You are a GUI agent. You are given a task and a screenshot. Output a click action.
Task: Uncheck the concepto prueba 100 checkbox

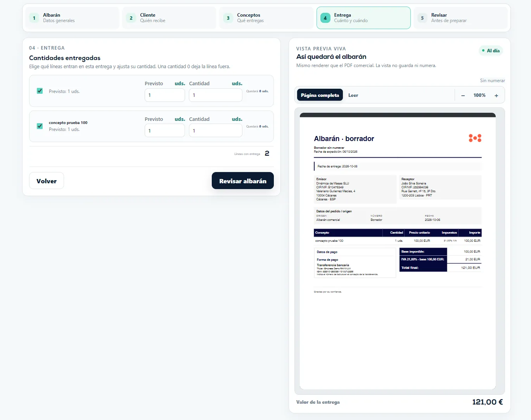click(40, 126)
